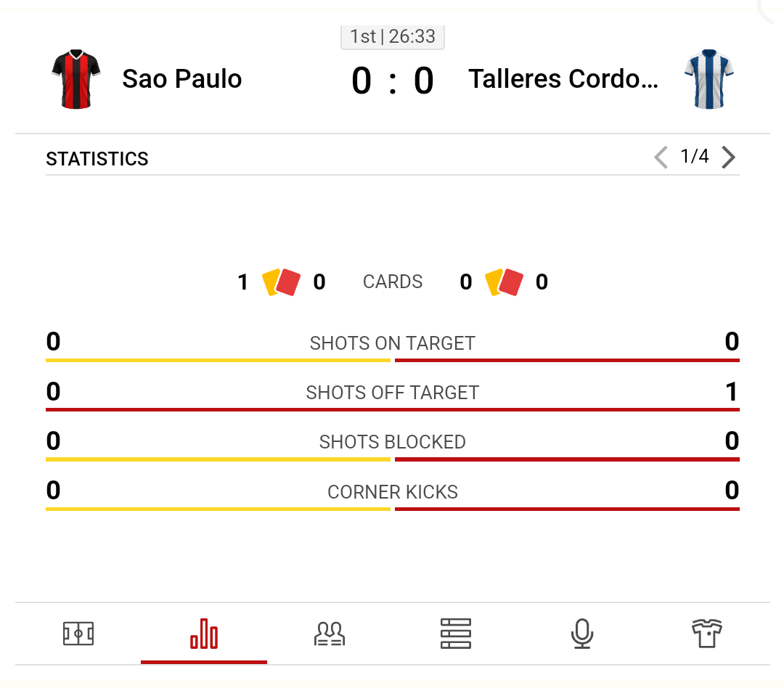Click the Talleres cards icon
Screen dimensions: 784x688
click(504, 282)
